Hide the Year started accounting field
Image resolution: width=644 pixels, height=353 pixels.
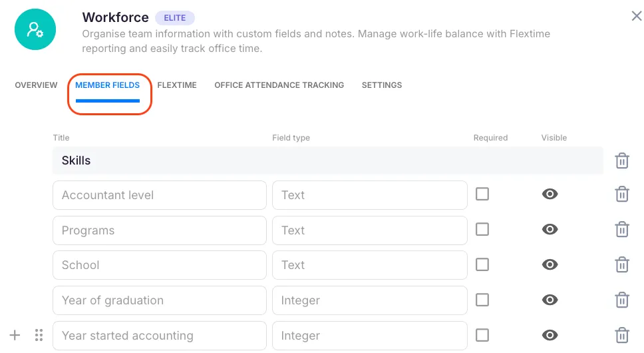tap(550, 335)
